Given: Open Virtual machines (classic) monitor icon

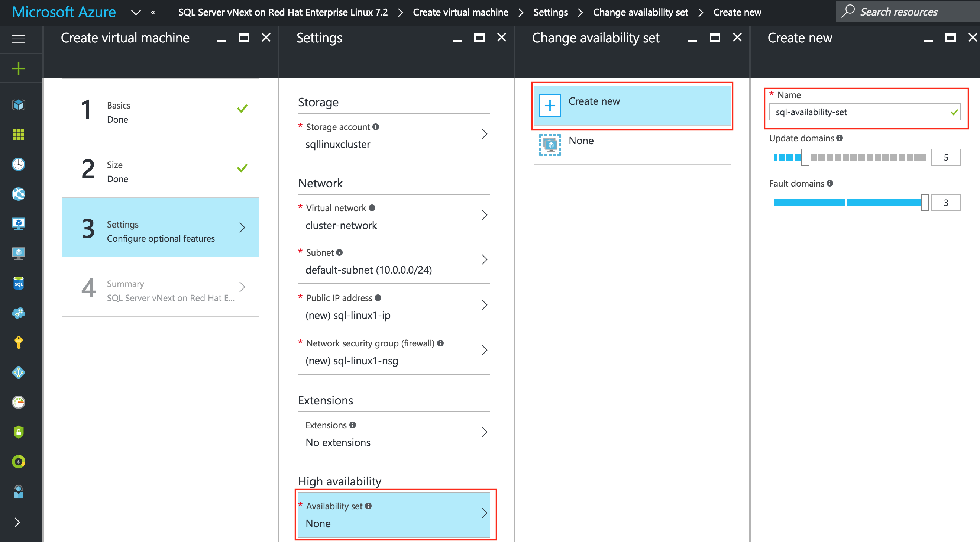Looking at the screenshot, I should tap(18, 223).
